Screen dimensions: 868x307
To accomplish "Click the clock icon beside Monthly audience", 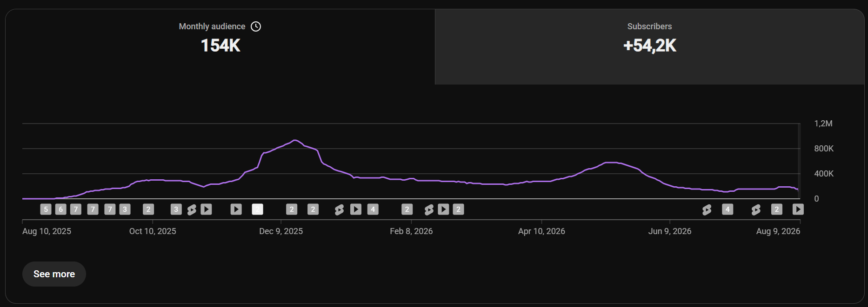I will click(256, 26).
